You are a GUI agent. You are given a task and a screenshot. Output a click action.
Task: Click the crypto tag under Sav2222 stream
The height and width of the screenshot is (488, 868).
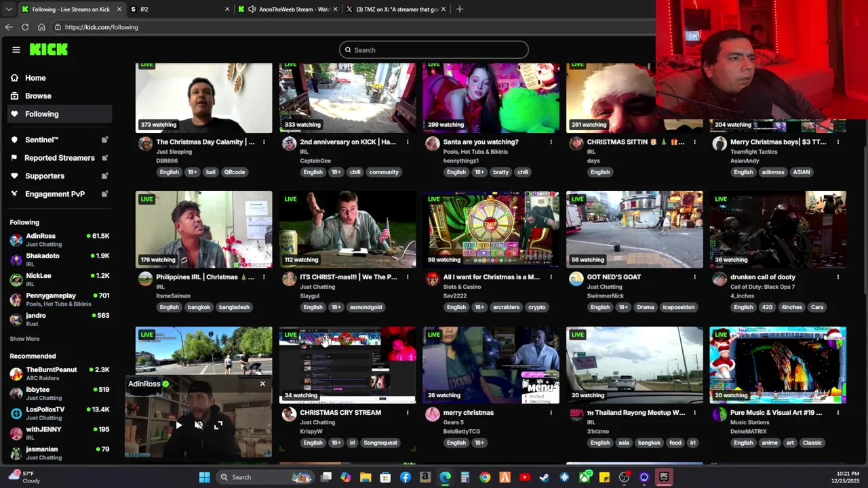tap(536, 307)
